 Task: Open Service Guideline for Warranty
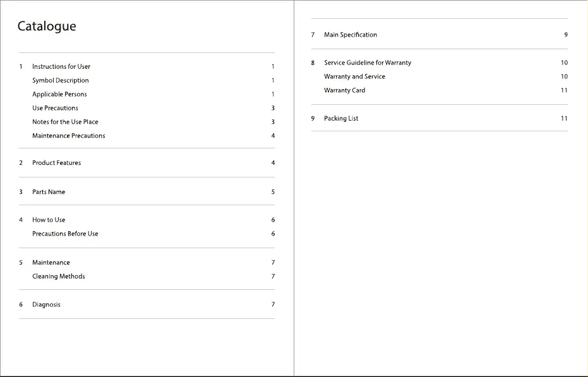coord(368,63)
